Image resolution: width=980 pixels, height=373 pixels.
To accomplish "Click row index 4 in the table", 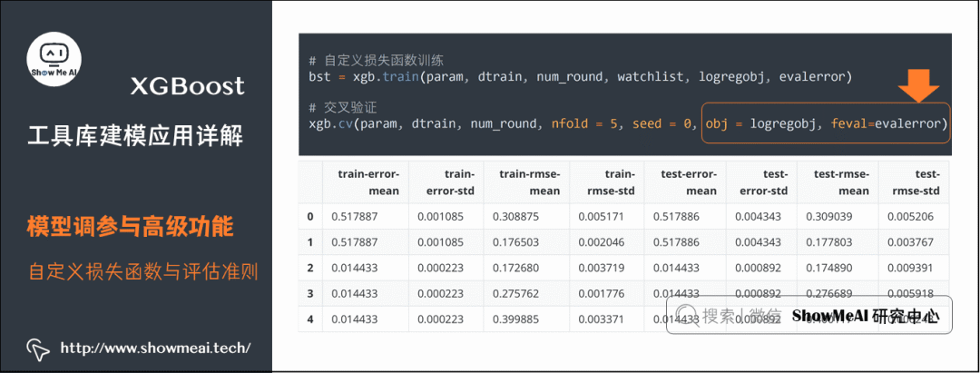I will click(310, 319).
